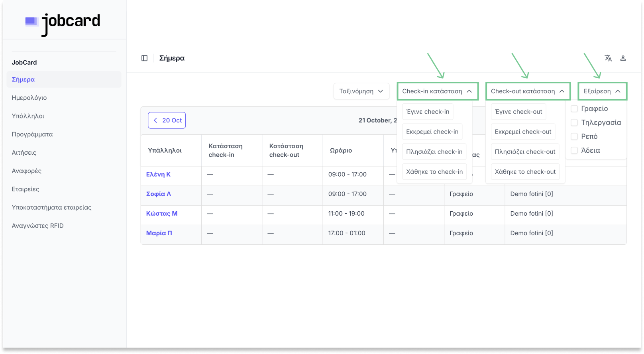The image size is (644, 354).
Task: Toggle the sidebar panel icon
Action: [x=144, y=58]
